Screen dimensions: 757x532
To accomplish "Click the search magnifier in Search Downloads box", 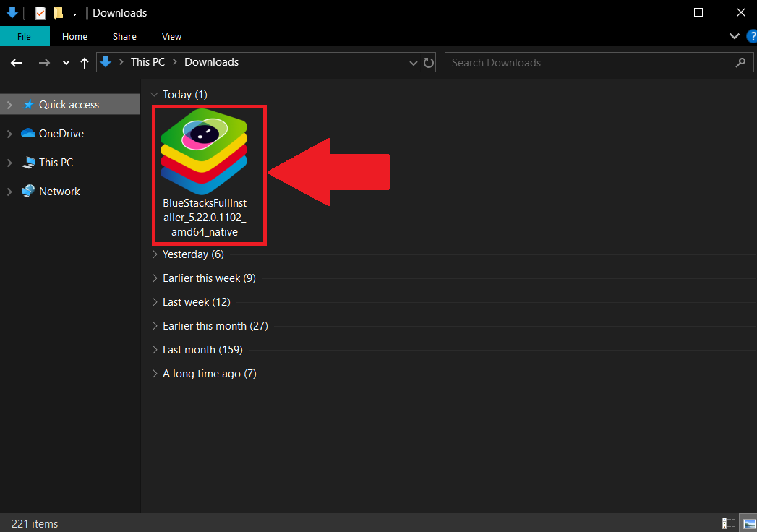I will 740,62.
